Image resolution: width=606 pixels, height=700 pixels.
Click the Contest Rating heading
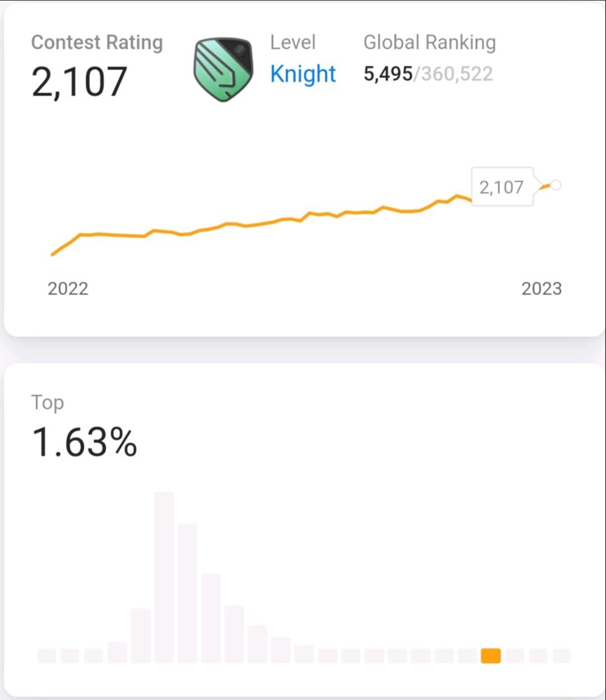pos(97,43)
